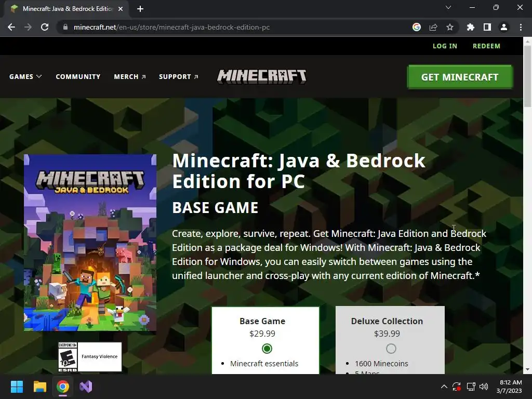Open Chrome three-dot menu
The height and width of the screenshot is (399, 532).
pos(521,27)
